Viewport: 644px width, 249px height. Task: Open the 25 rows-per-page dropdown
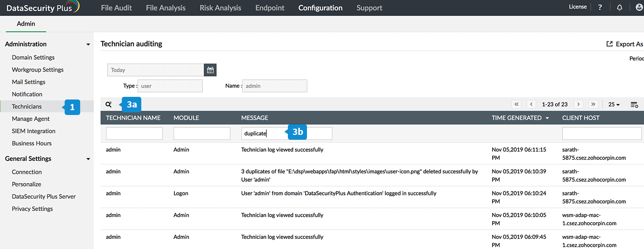click(x=614, y=105)
